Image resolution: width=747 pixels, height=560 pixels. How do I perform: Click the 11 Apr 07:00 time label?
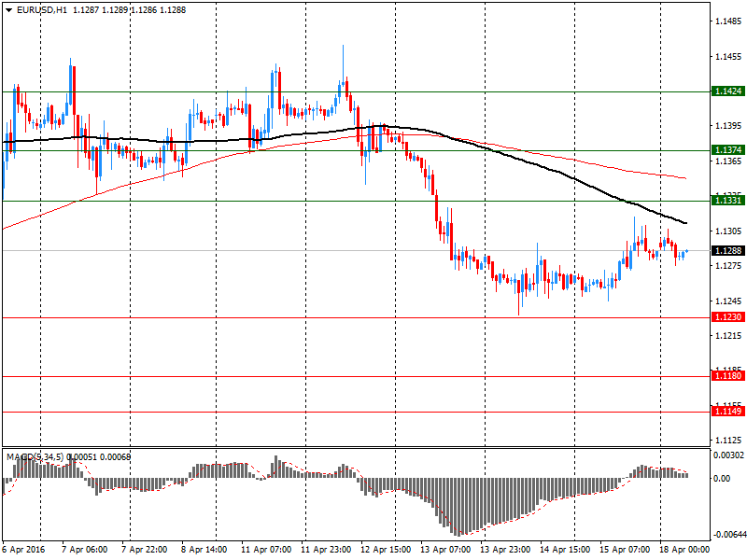[x=266, y=550]
